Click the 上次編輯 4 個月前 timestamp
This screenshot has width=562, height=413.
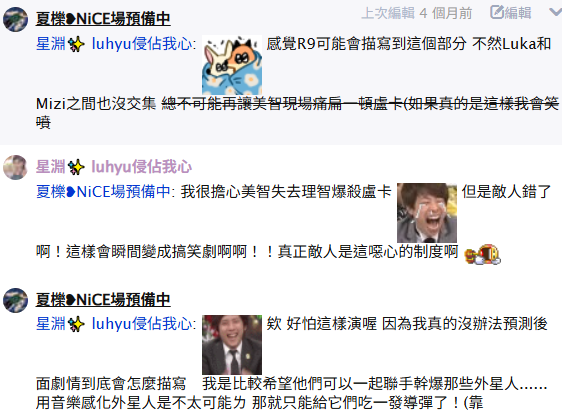tap(416, 13)
